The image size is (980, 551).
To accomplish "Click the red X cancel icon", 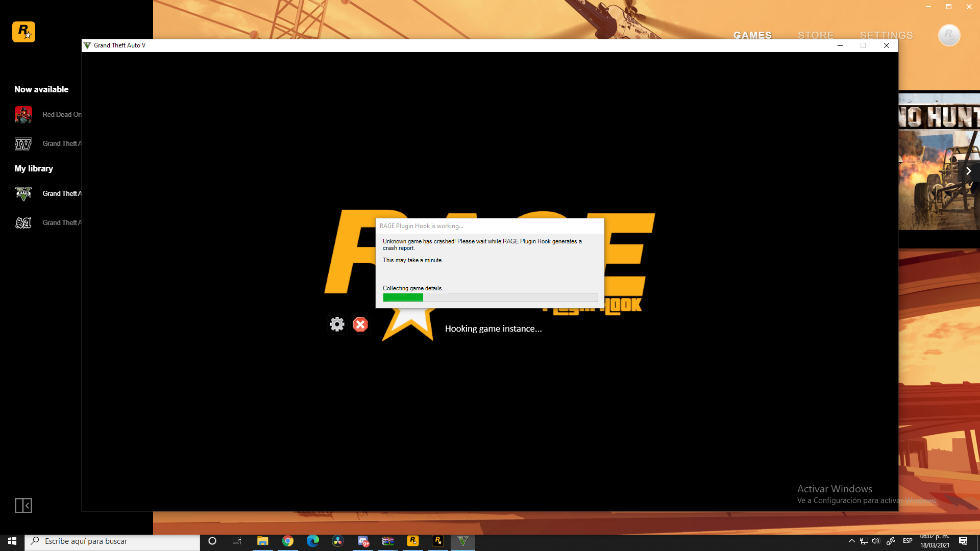I will [360, 324].
